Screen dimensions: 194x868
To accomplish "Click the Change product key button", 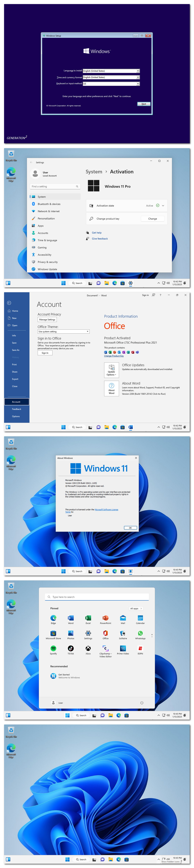I will pos(153,219).
